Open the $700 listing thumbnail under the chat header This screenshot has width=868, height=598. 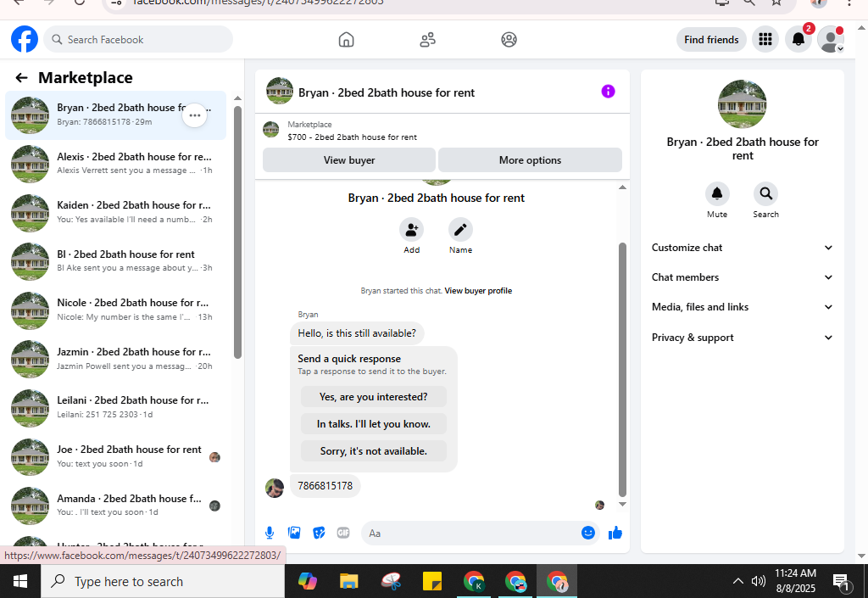270,130
